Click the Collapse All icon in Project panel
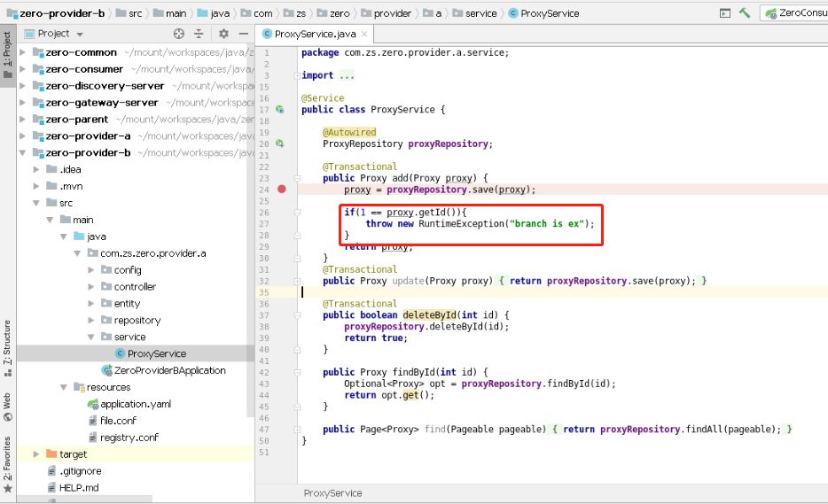Viewport: 828px width, 504px height. (199, 34)
